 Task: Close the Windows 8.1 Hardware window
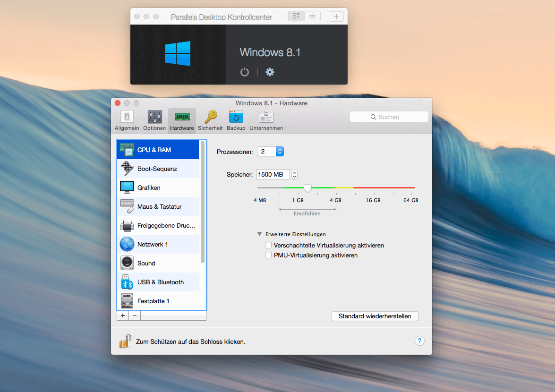click(x=118, y=103)
